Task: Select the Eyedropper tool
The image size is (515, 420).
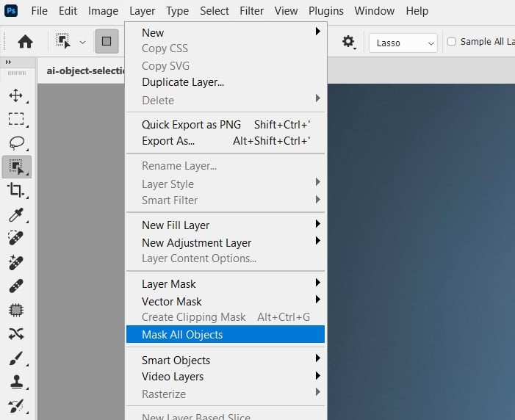Action: 15,214
